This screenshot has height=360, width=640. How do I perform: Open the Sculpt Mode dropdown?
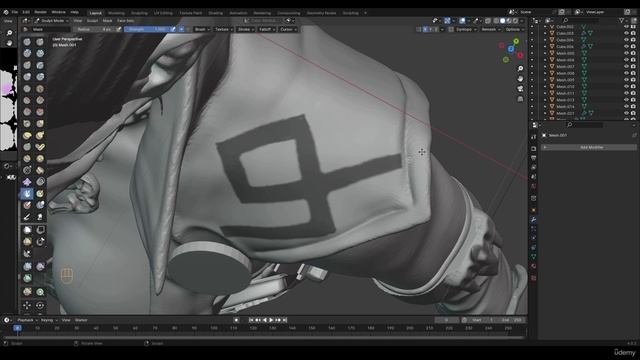coord(51,20)
